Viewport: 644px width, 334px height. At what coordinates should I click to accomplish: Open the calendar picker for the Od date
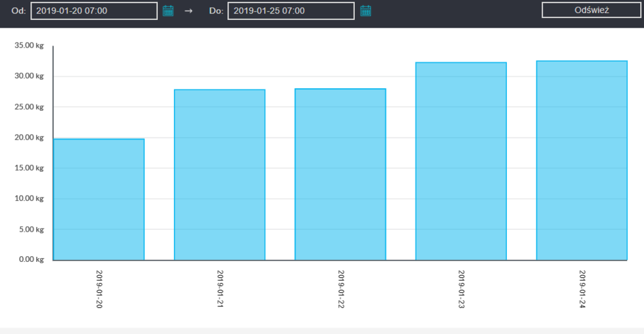(x=168, y=10)
